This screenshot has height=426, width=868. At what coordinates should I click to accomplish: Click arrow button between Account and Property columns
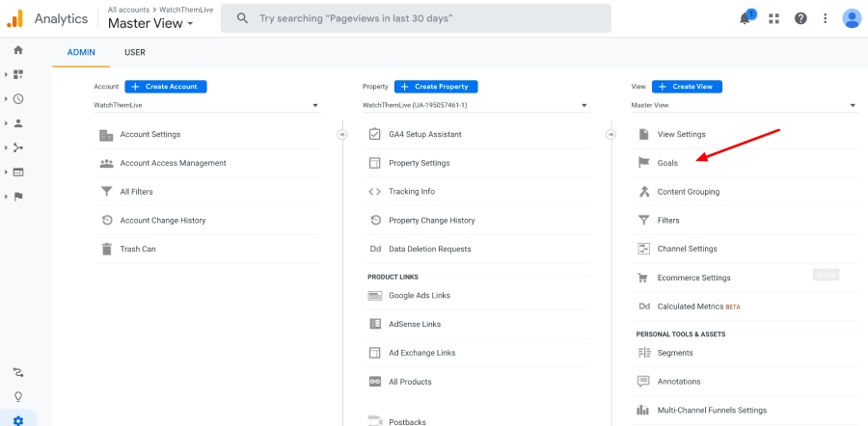point(342,134)
